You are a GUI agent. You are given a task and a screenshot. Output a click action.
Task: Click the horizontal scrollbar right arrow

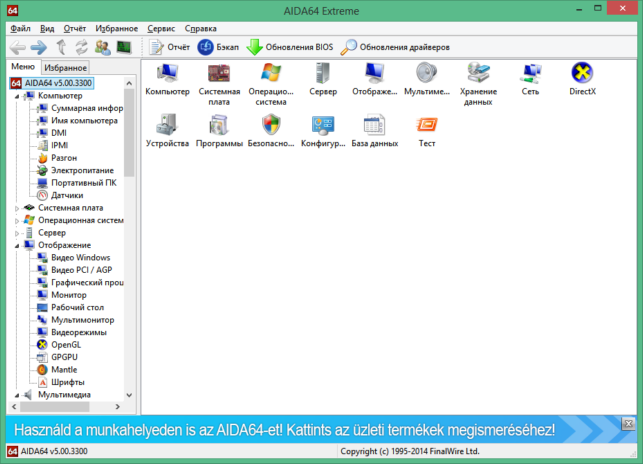pos(118,407)
